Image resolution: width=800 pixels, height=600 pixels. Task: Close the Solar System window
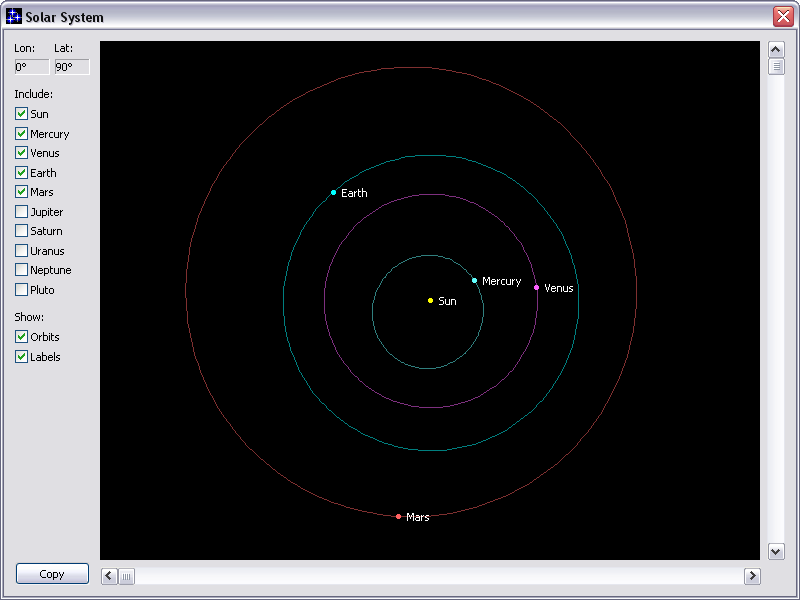[x=783, y=16]
